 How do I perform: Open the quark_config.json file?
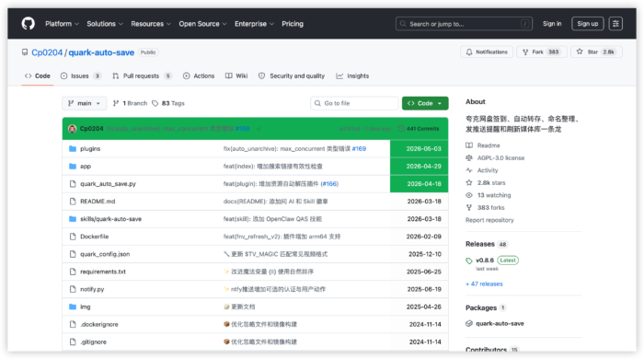(x=105, y=254)
